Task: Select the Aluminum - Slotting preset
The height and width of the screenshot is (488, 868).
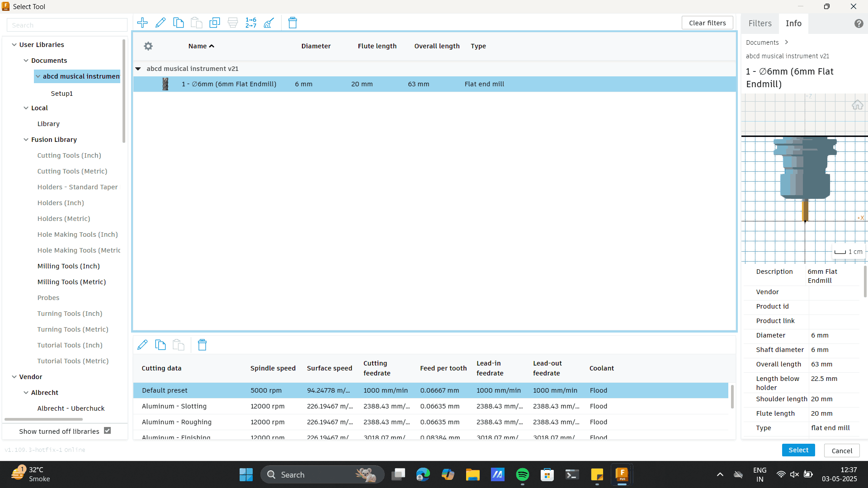Action: click(x=430, y=406)
